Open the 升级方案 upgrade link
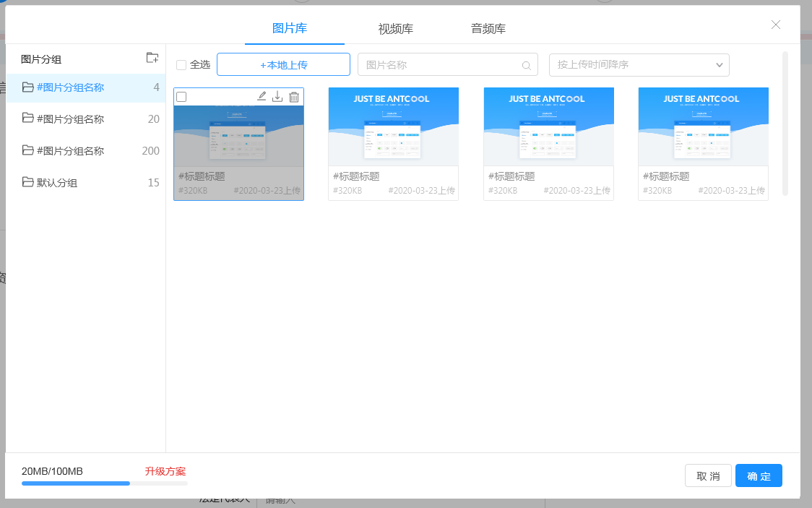This screenshot has width=812, height=508. 165,471
